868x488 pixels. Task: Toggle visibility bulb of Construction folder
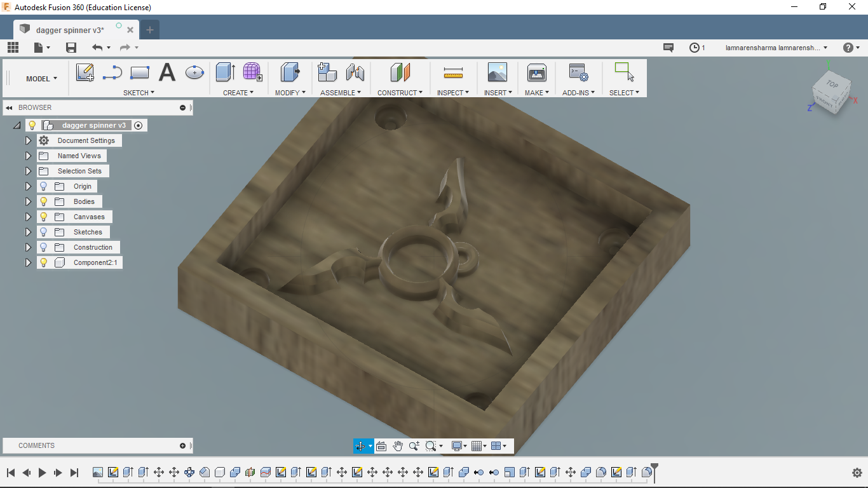[x=43, y=247]
